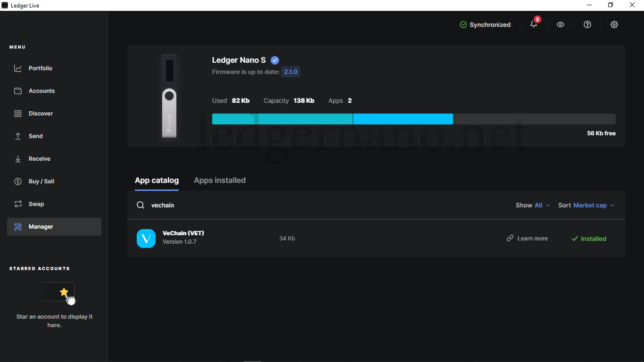Open Learn more for VeChain

point(527,239)
